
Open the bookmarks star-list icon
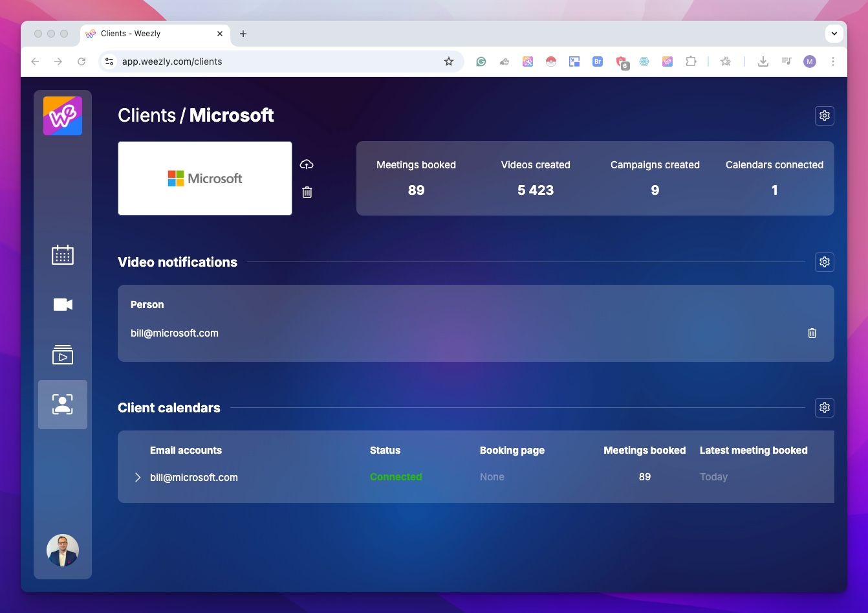726,61
